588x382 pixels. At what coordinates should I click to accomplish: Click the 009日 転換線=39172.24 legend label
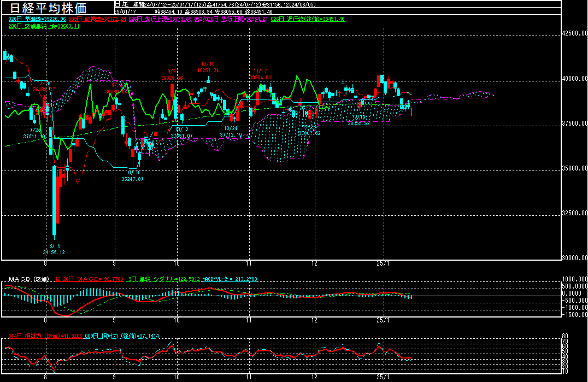click(97, 19)
